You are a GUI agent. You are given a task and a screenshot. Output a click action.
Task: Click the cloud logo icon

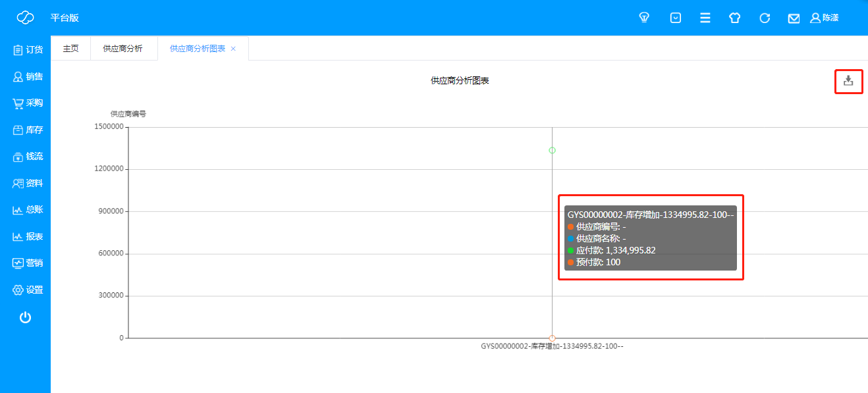click(x=25, y=18)
